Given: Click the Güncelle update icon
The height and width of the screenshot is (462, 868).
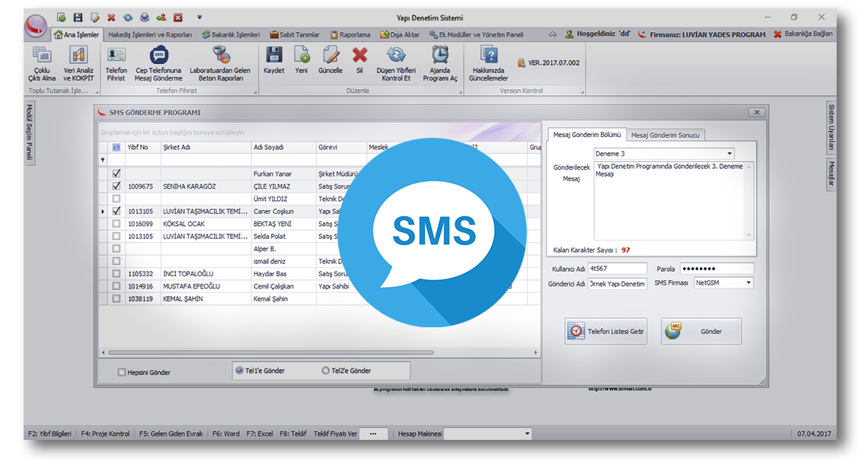Looking at the screenshot, I should point(330,56).
